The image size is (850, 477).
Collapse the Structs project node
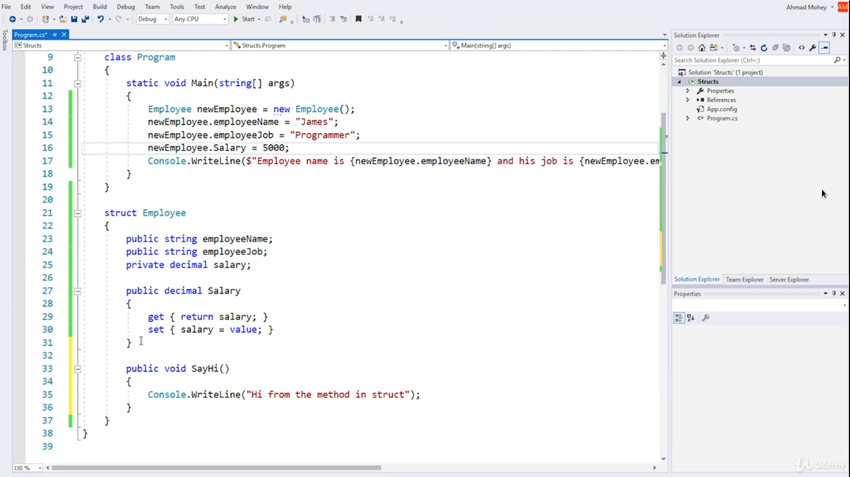click(679, 82)
